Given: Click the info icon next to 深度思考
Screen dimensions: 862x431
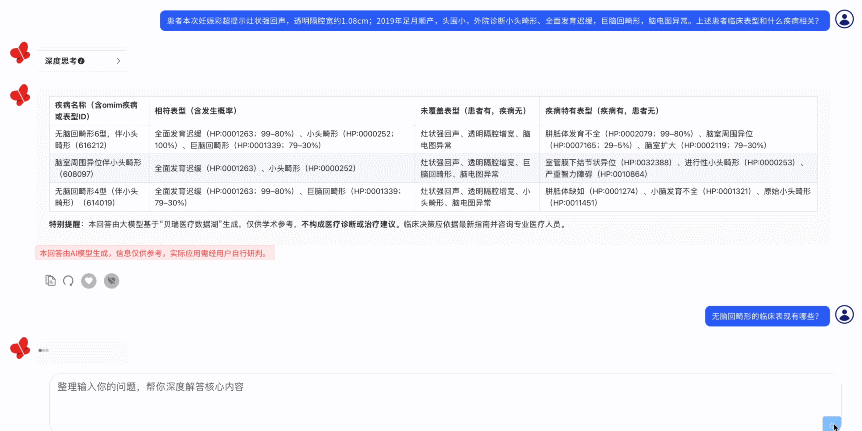Looking at the screenshot, I should point(81,61).
